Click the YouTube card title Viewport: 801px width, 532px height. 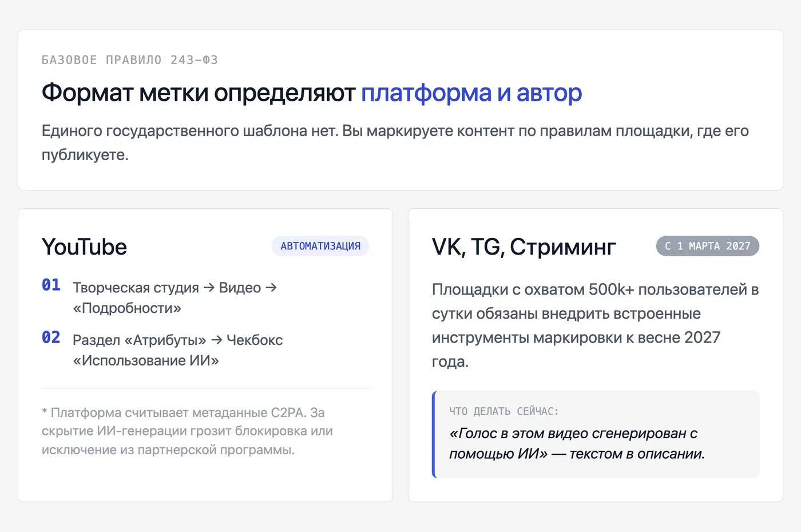click(85, 247)
